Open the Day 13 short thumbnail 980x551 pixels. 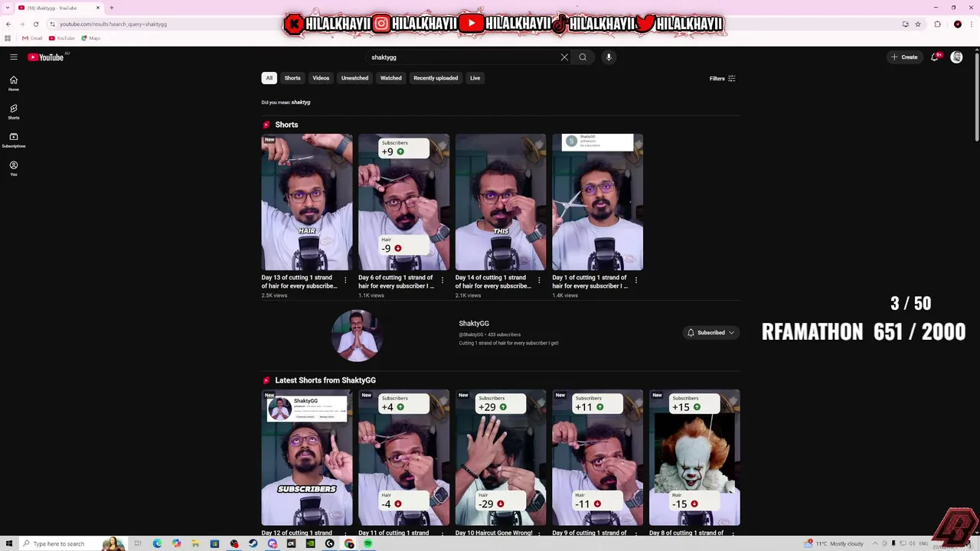point(307,202)
